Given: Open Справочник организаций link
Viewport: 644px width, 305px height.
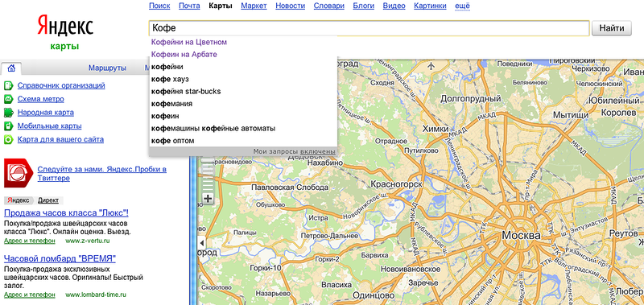Looking at the screenshot, I should click(61, 85).
